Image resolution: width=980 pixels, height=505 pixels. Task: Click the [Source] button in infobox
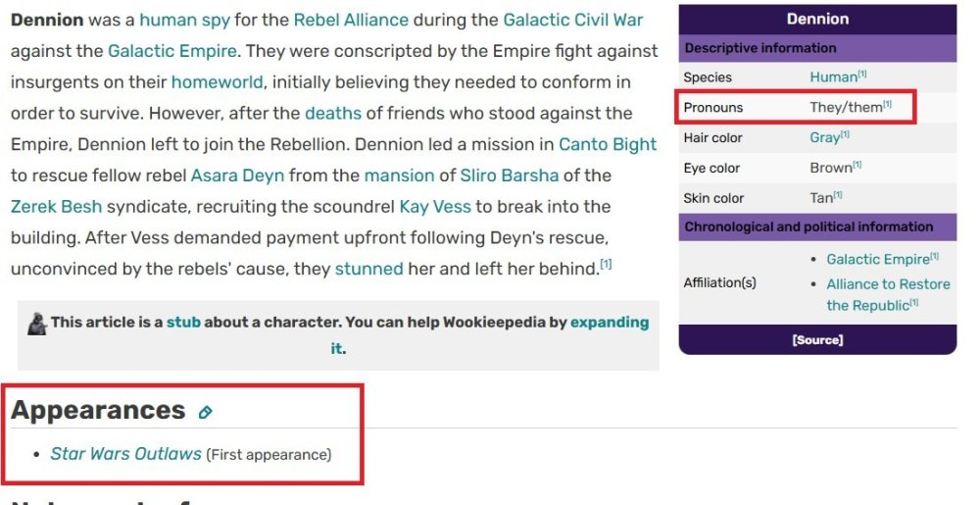click(817, 340)
